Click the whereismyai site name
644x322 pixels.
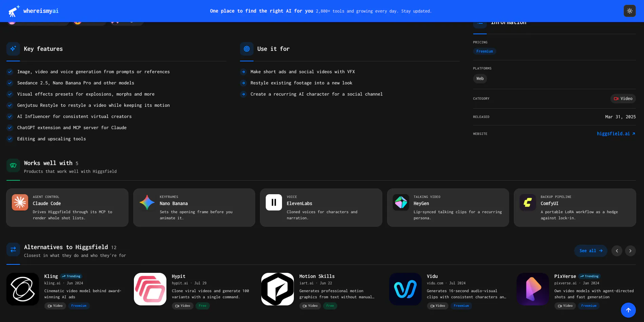[41, 11]
